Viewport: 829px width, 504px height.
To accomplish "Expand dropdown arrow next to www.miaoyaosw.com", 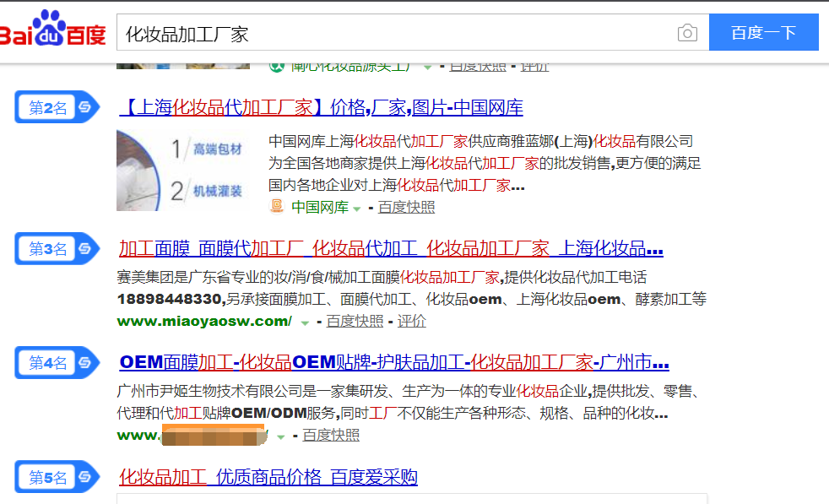I will pyautogui.click(x=305, y=323).
